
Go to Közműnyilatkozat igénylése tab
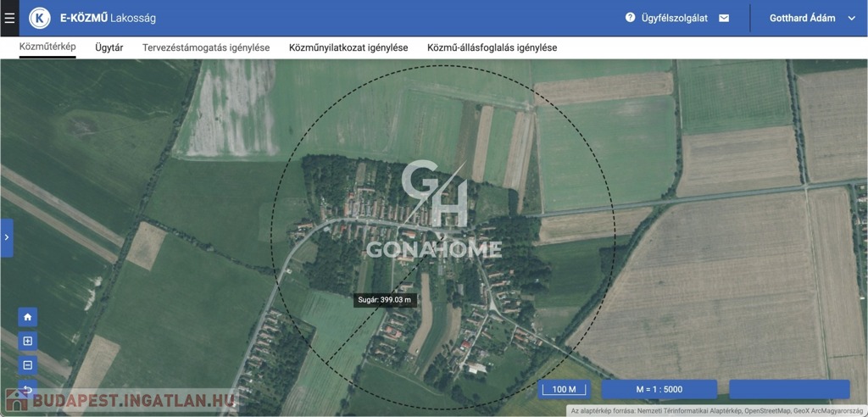click(348, 47)
